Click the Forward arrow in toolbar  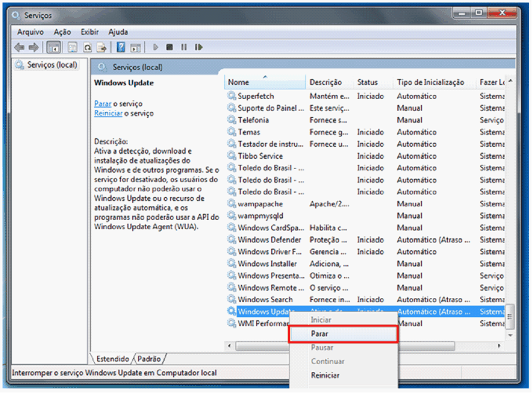point(34,48)
